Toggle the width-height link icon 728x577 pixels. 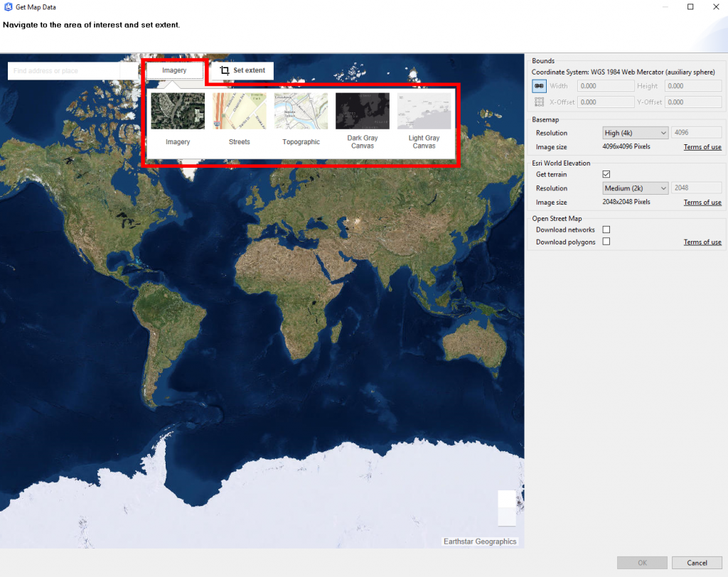539,86
